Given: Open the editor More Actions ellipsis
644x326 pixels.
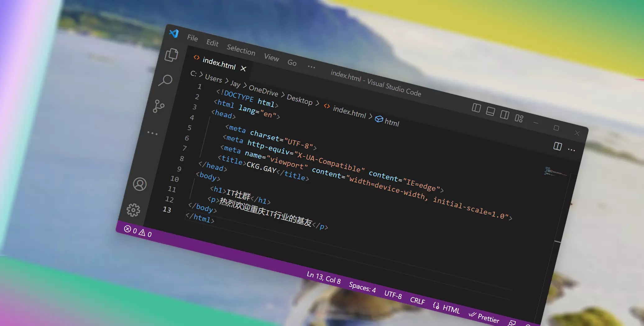Looking at the screenshot, I should pos(571,150).
